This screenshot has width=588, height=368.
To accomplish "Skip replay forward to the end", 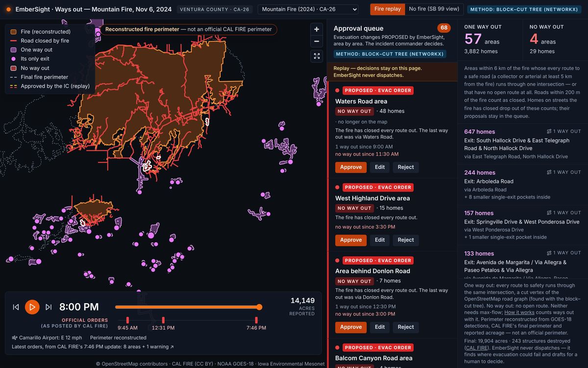I will (49, 307).
